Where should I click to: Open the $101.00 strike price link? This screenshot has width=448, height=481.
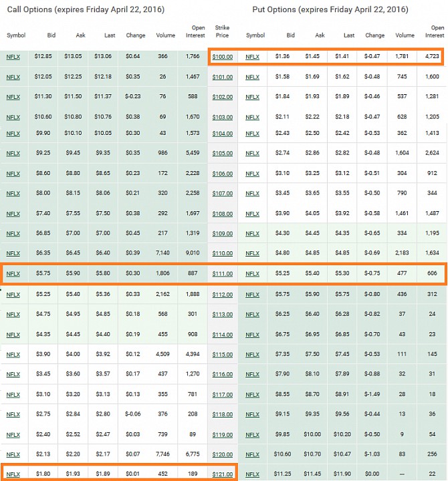(222, 77)
